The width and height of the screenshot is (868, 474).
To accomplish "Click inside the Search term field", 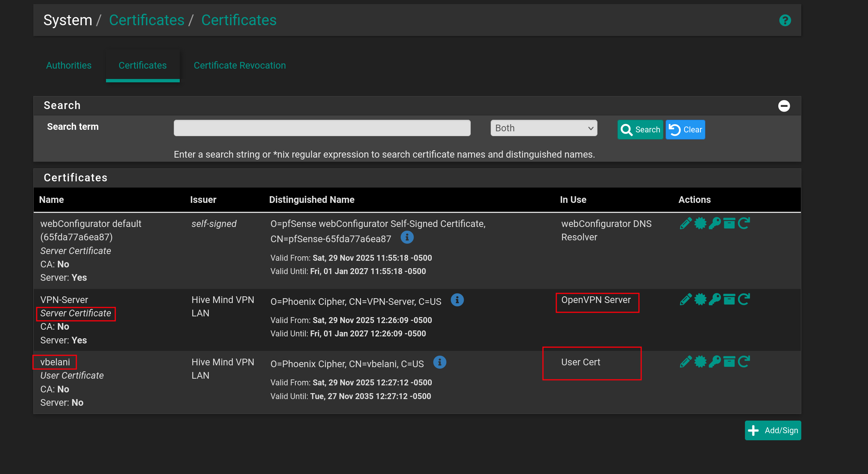I will [x=322, y=128].
